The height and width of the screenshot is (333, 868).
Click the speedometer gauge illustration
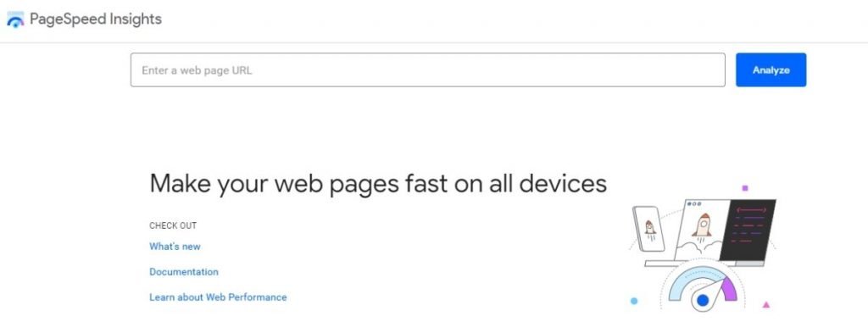[x=703, y=286]
